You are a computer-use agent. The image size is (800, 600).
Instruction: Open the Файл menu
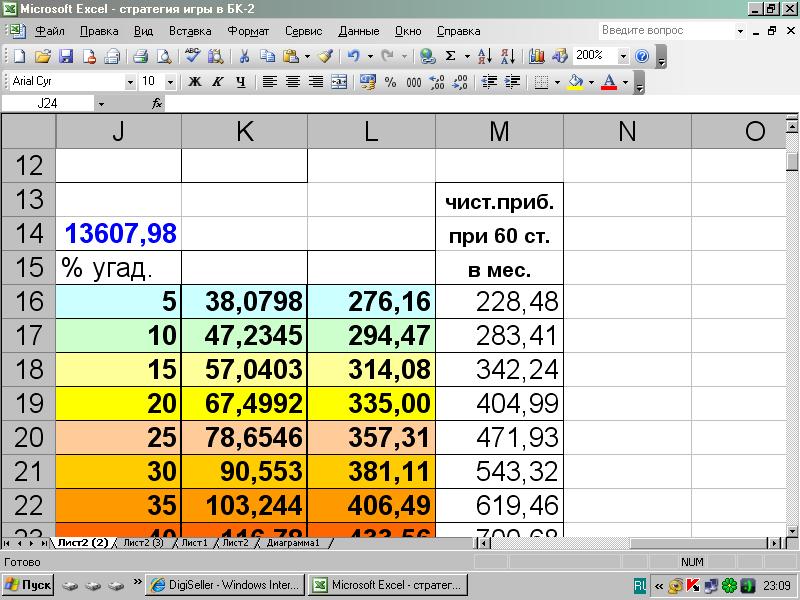pyautogui.click(x=49, y=31)
